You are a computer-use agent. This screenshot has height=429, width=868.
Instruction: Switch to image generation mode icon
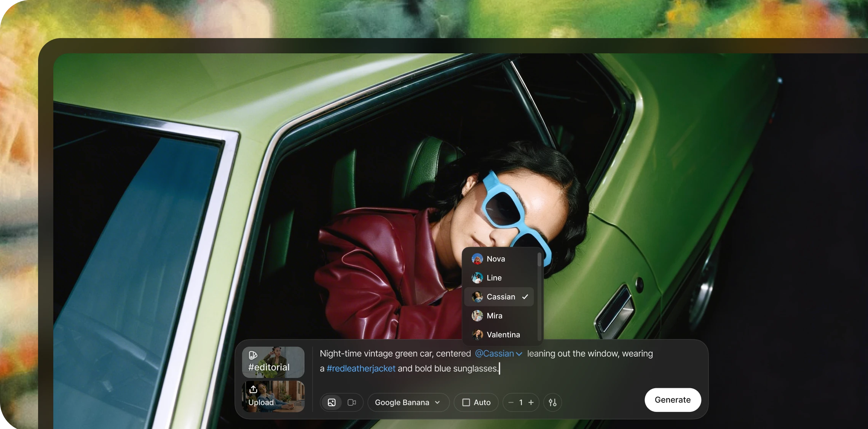click(x=332, y=402)
